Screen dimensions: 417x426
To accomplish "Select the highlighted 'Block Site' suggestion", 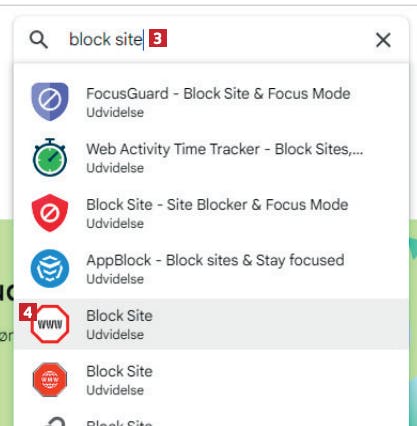I will point(211,324).
